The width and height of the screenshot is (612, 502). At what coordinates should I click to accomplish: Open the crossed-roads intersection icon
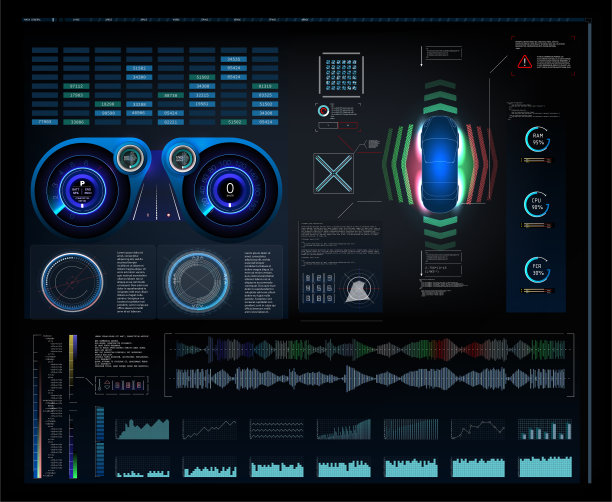click(x=333, y=173)
